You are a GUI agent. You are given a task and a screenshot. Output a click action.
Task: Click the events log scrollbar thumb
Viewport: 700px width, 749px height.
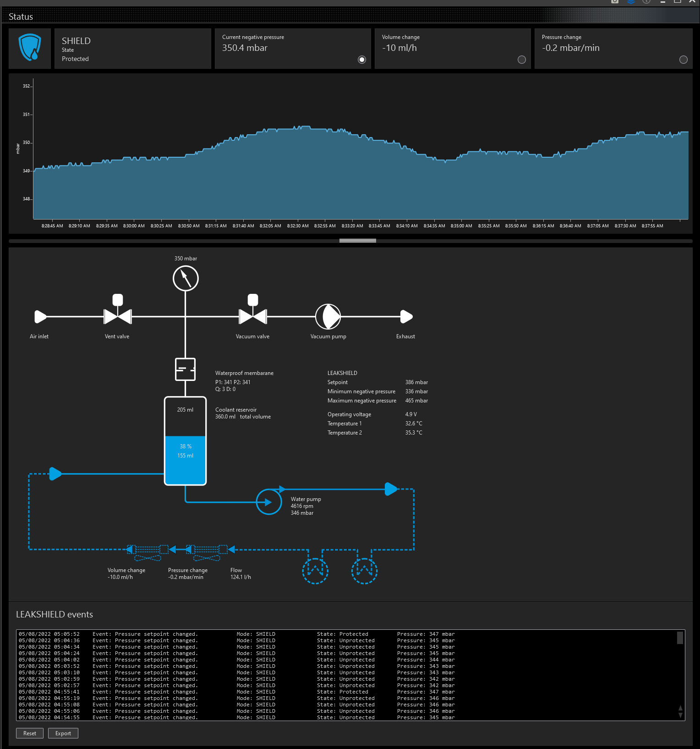coord(680,638)
